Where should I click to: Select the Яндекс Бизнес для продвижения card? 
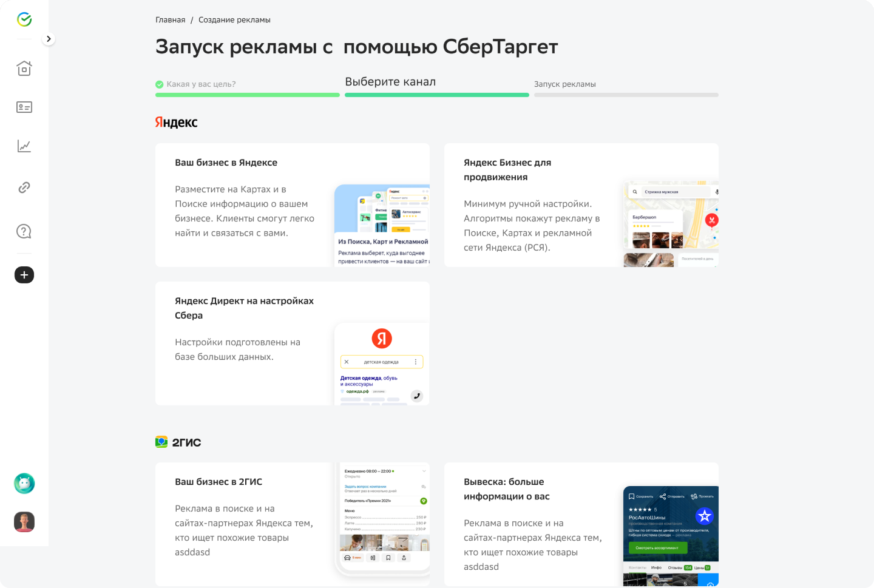pyautogui.click(x=581, y=205)
